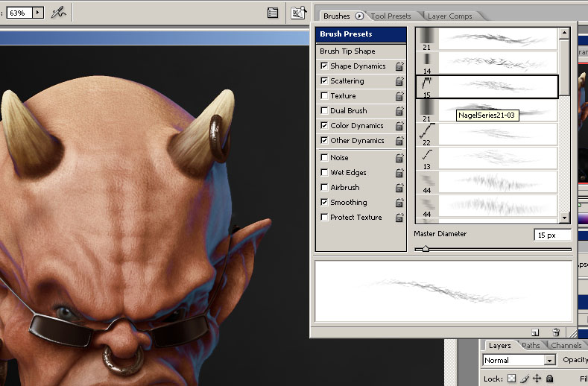Enable the Noise checkbox

click(324, 157)
